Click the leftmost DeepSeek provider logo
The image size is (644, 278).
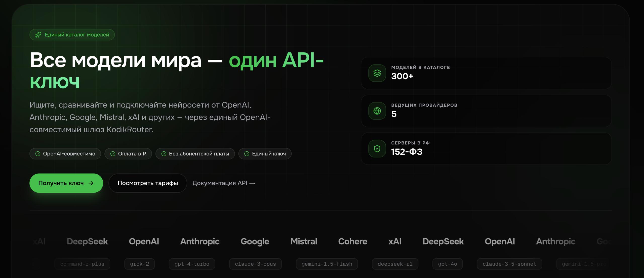[x=87, y=242]
